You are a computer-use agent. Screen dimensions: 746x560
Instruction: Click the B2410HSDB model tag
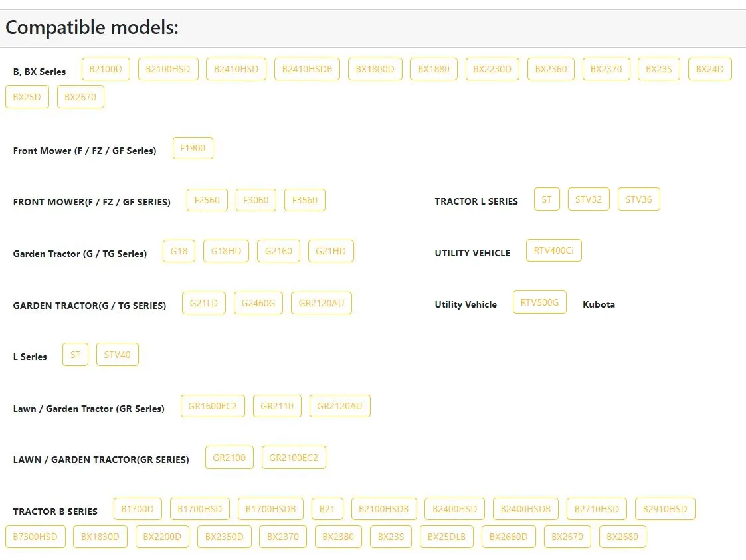307,69
